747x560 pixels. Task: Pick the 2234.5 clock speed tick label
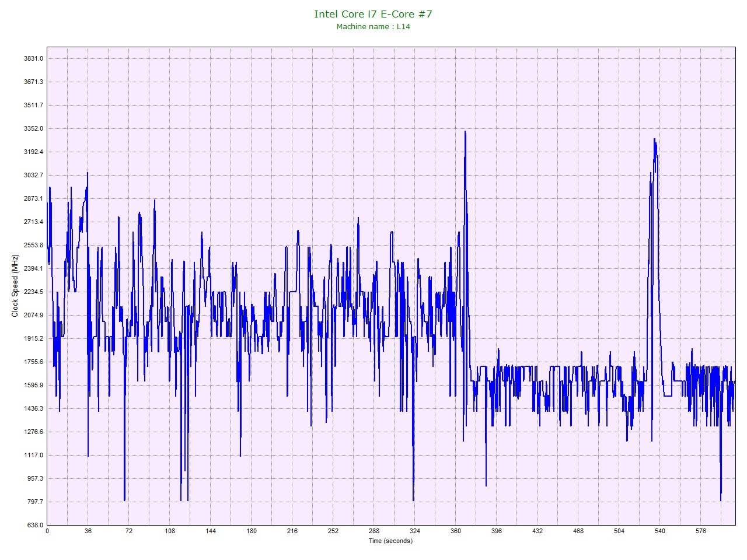34,292
